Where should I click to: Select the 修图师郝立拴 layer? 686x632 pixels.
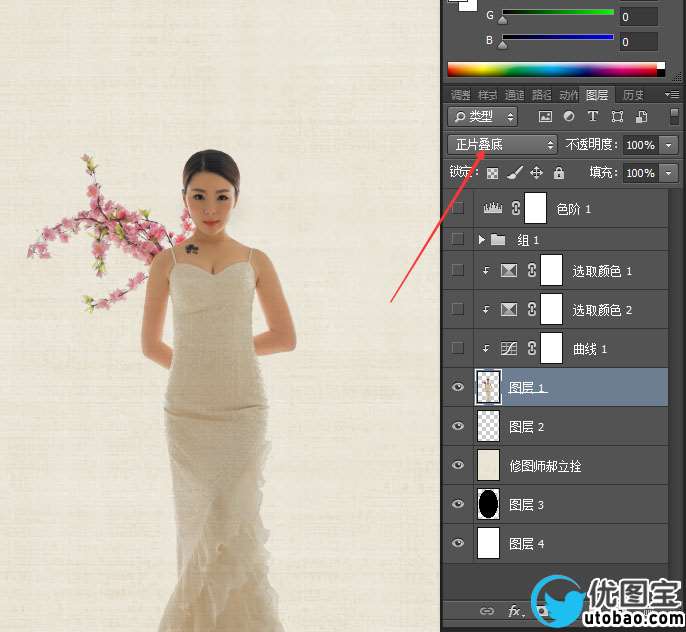(x=545, y=466)
